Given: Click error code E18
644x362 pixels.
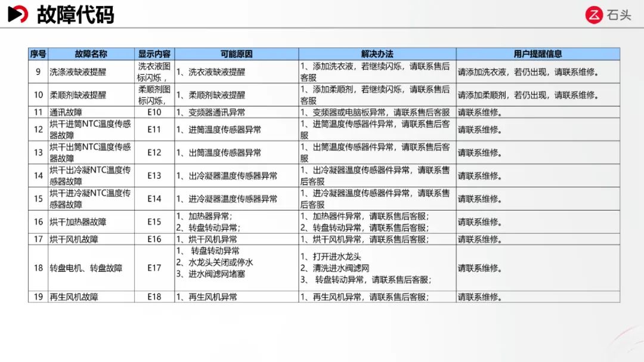Looking at the screenshot, I should 154,296.
